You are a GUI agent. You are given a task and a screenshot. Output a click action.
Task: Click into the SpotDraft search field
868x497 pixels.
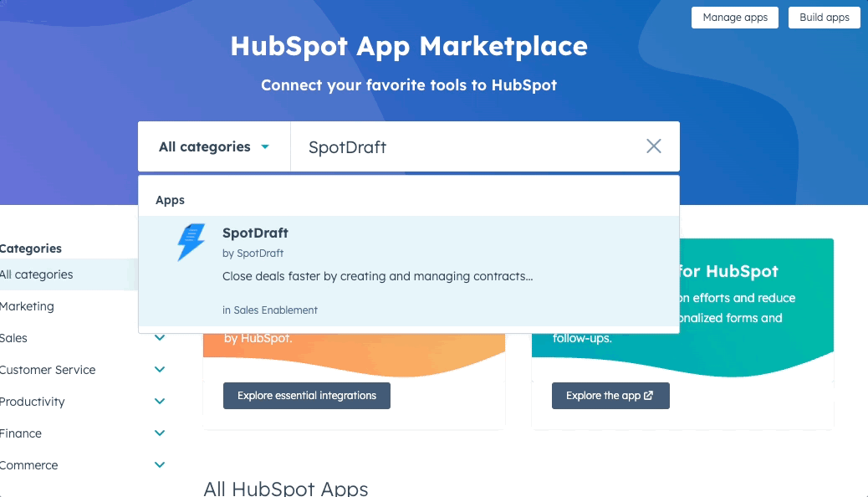[468, 146]
